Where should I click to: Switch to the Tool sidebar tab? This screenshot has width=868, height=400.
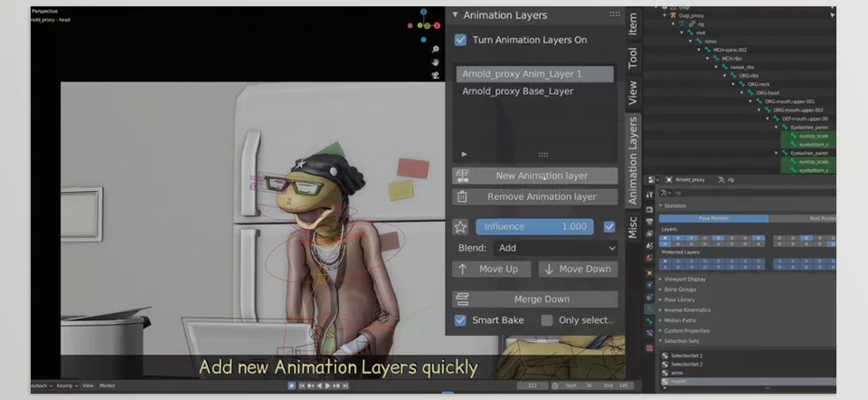click(x=633, y=58)
